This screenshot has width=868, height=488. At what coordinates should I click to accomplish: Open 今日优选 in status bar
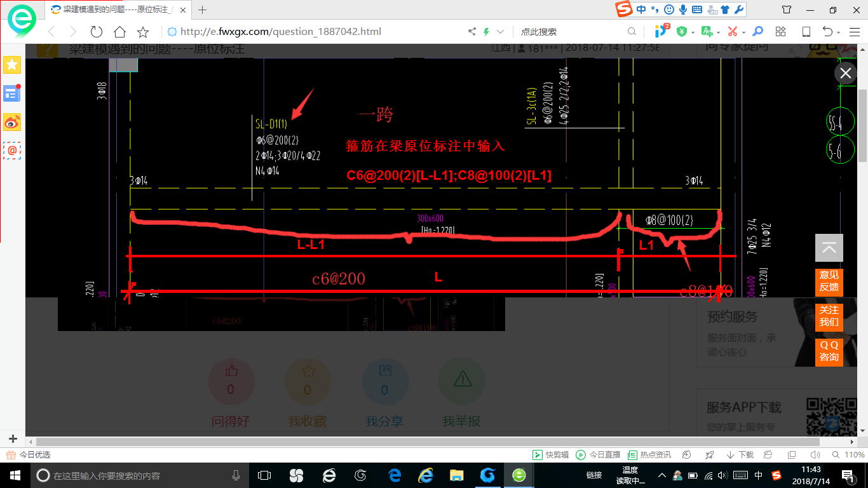click(28, 455)
